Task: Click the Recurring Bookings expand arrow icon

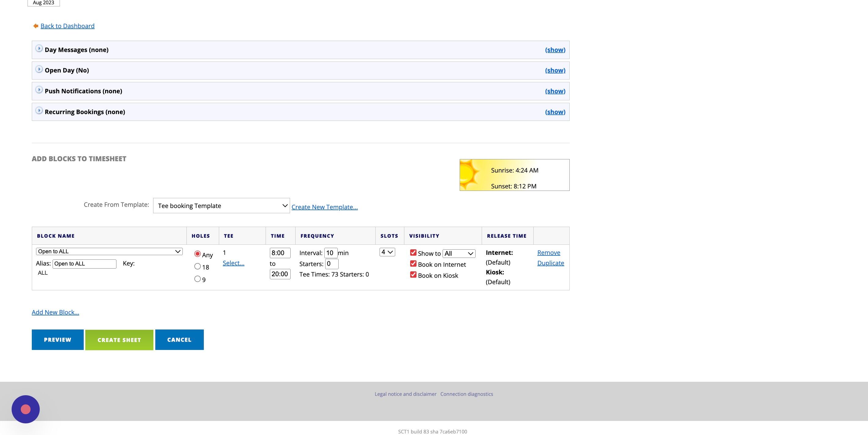Action: [x=39, y=111]
